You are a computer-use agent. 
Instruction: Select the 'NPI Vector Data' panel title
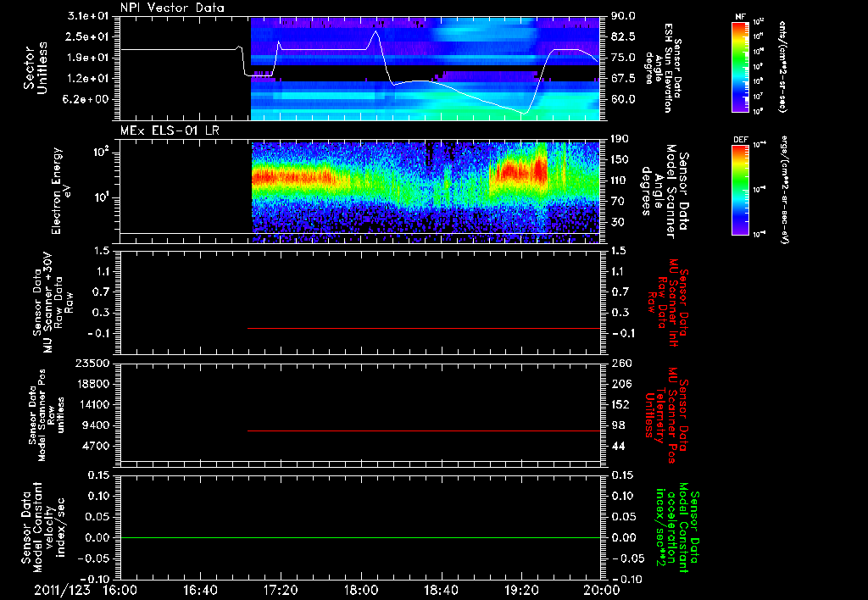point(173,8)
